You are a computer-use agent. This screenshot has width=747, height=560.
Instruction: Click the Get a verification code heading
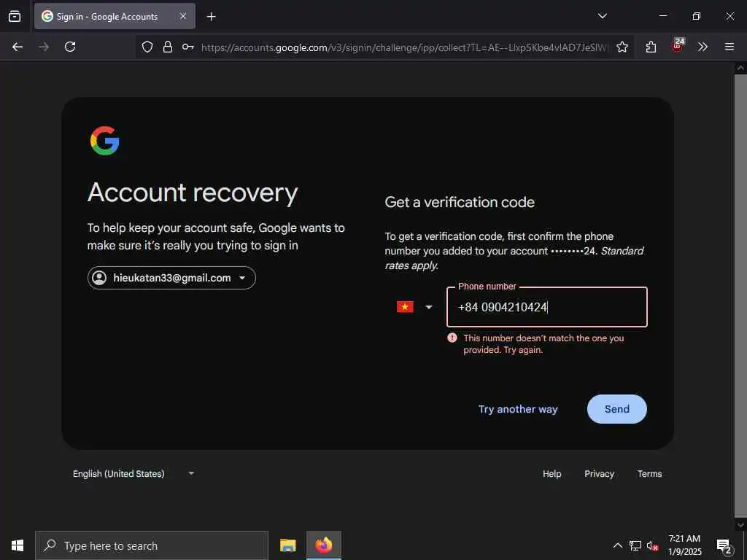[x=460, y=203]
